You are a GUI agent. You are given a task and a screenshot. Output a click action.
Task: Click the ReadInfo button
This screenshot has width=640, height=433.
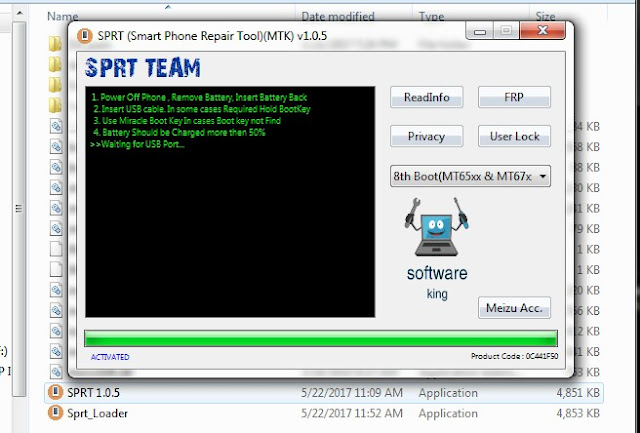(426, 97)
